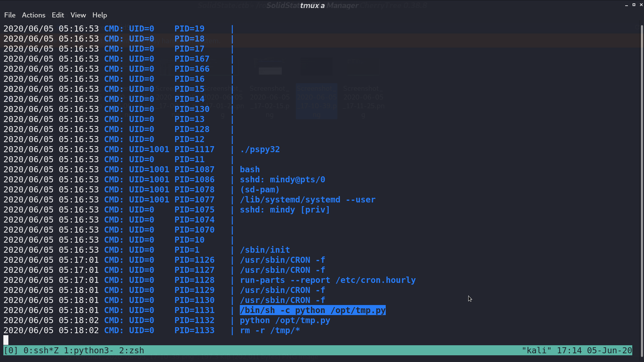Click the terminal cursor block at bottom
644x362 pixels.
[6, 340]
